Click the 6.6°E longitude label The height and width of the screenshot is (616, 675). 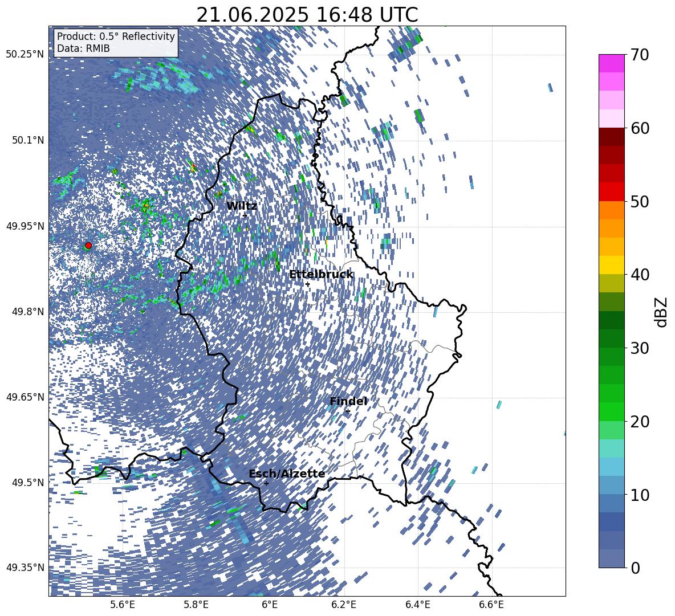pyautogui.click(x=491, y=605)
